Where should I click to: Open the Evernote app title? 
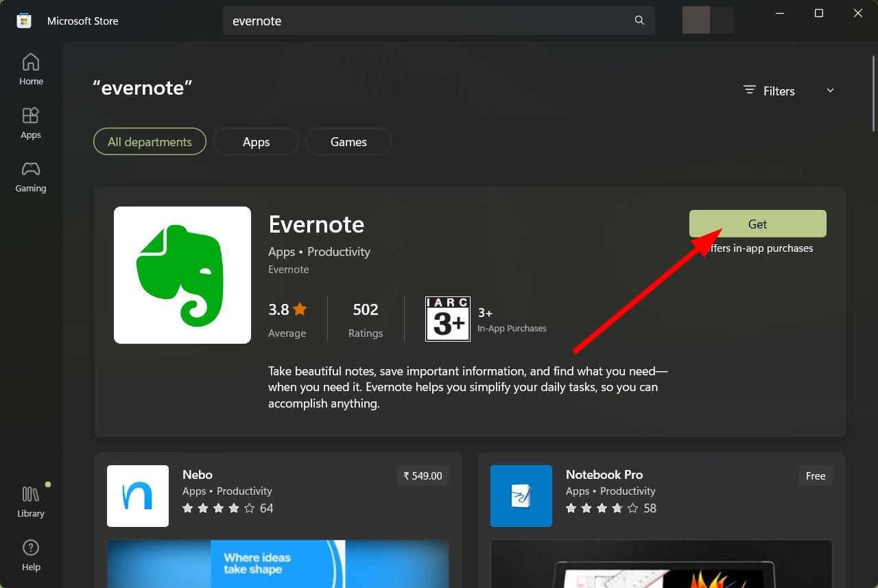tap(316, 224)
